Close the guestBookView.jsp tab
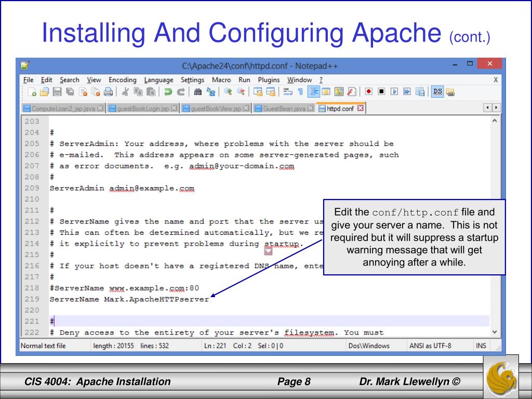This screenshot has width=532, height=399. [x=246, y=108]
